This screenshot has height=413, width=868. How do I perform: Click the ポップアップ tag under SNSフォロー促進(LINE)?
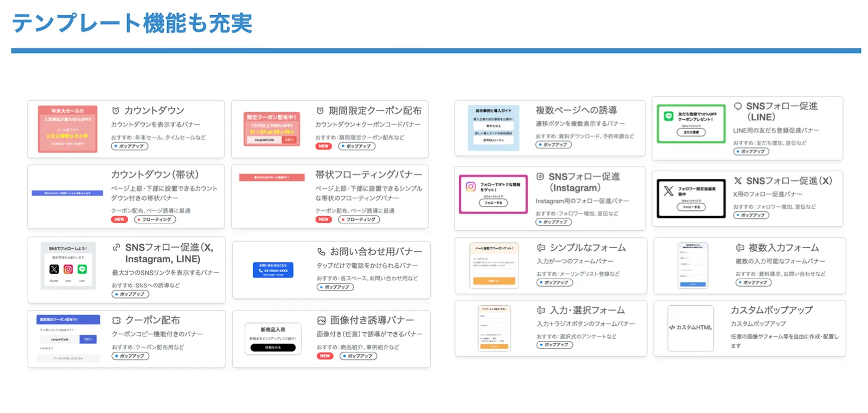[751, 152]
